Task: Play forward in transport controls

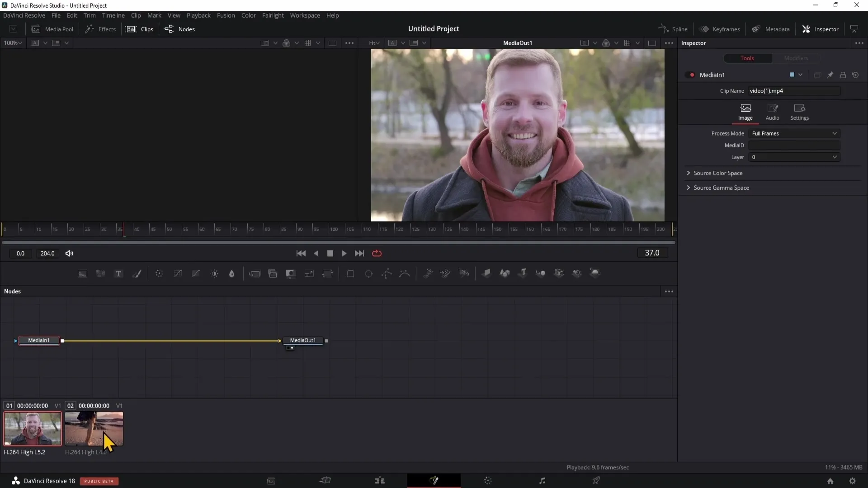Action: [x=344, y=253]
